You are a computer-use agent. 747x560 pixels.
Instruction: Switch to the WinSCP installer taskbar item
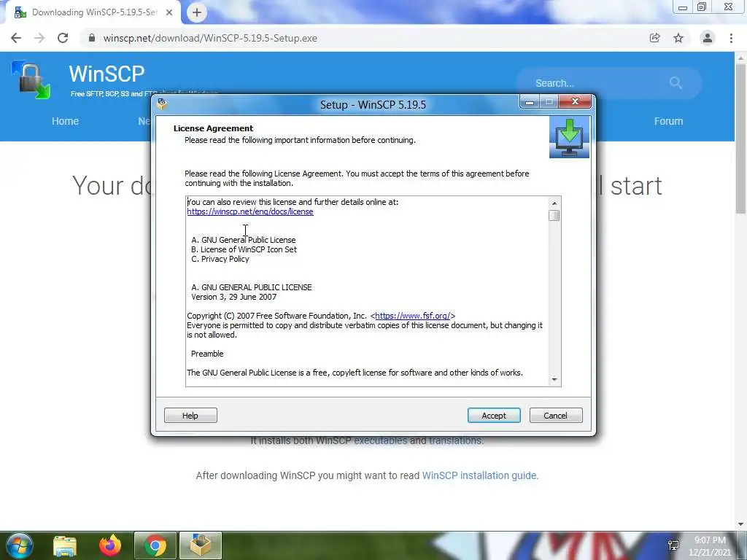tap(201, 545)
